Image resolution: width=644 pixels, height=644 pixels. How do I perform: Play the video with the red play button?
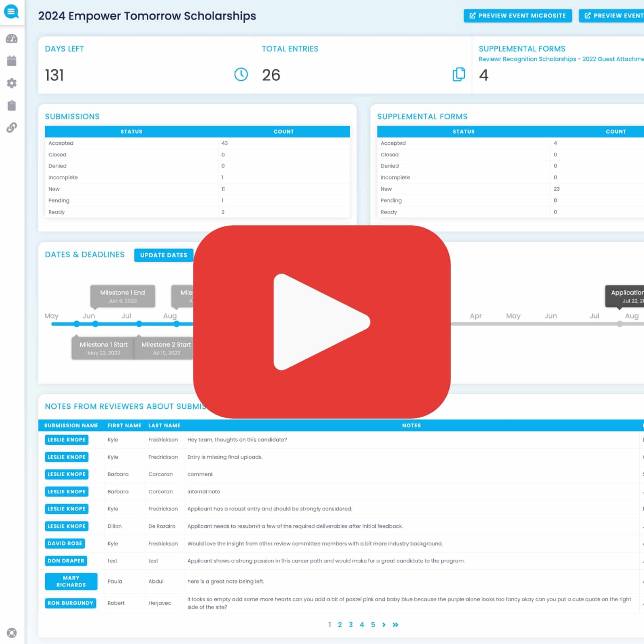point(322,322)
